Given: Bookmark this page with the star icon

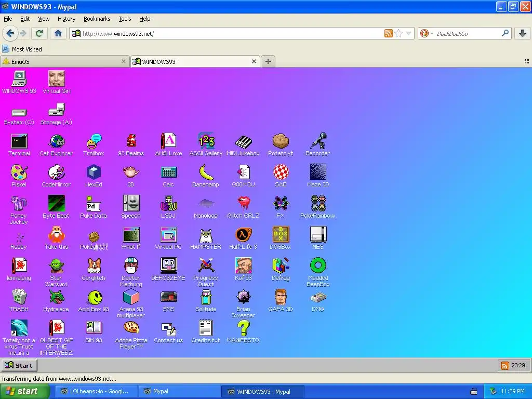Looking at the screenshot, I should (398, 33).
